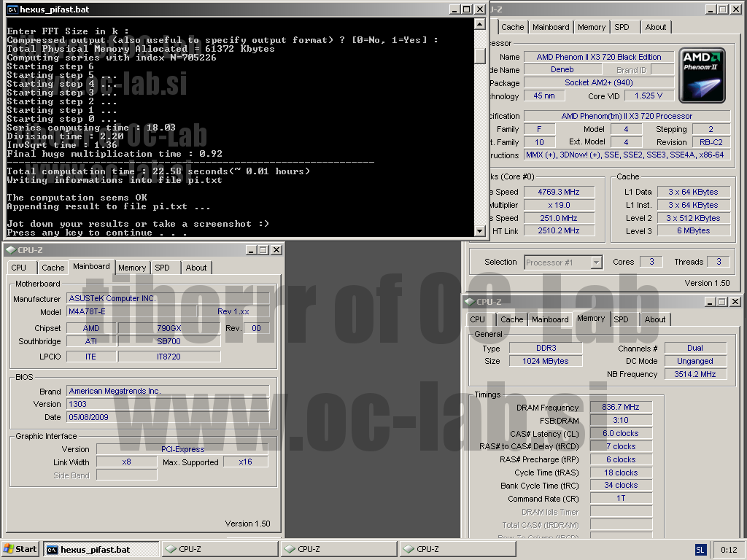
Task: Click the DRAM Frequency value 836.7 MHz
Action: [621, 407]
